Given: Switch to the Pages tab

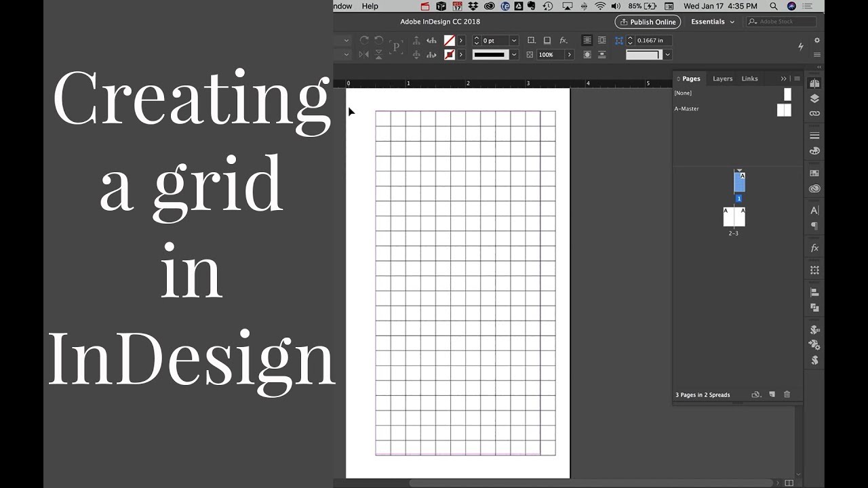Looking at the screenshot, I should pos(691,79).
